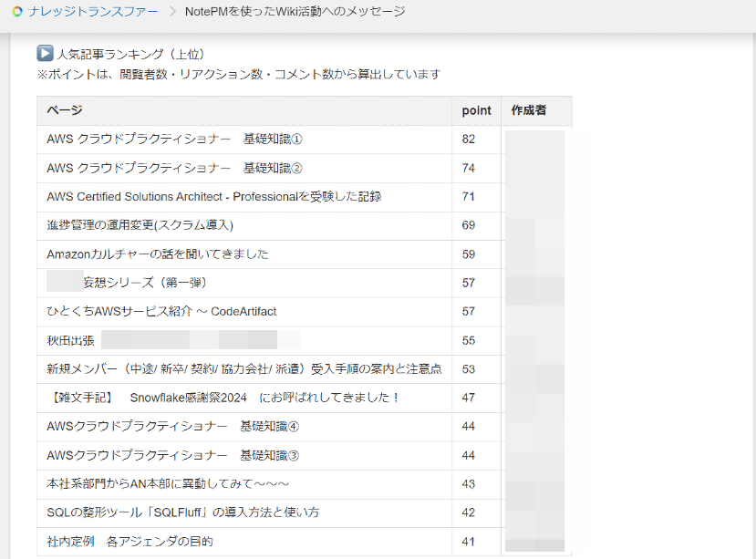Image resolution: width=756 pixels, height=559 pixels.
Task: Select the point value 74
Action: tap(469, 169)
